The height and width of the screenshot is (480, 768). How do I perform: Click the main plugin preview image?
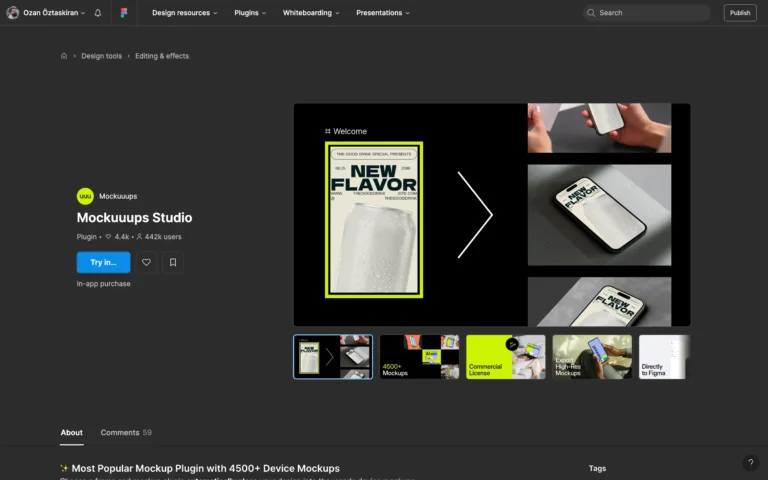(492, 215)
